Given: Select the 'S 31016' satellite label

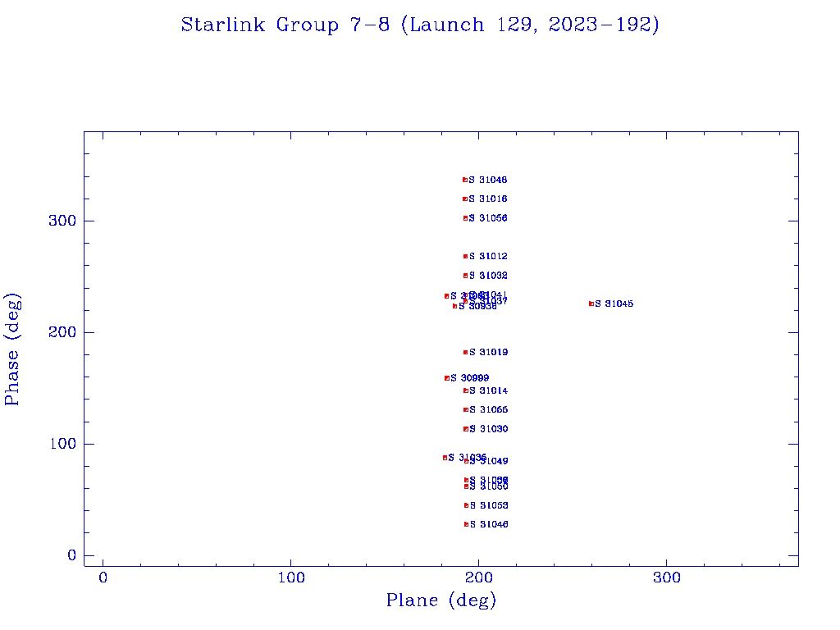Looking at the screenshot, I should (488, 199).
